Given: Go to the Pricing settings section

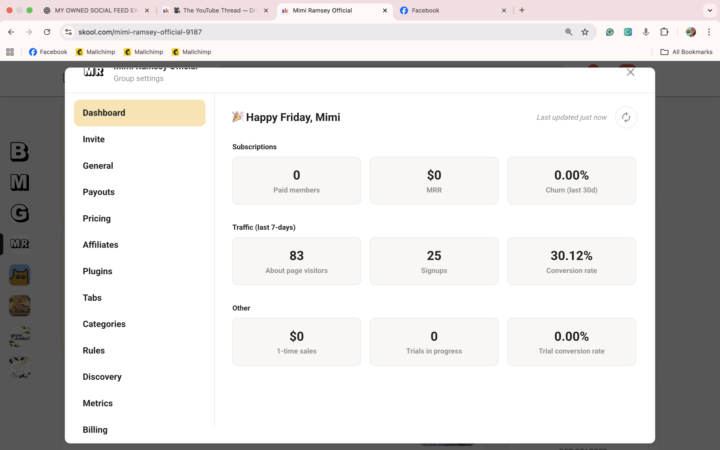Looking at the screenshot, I should (97, 218).
